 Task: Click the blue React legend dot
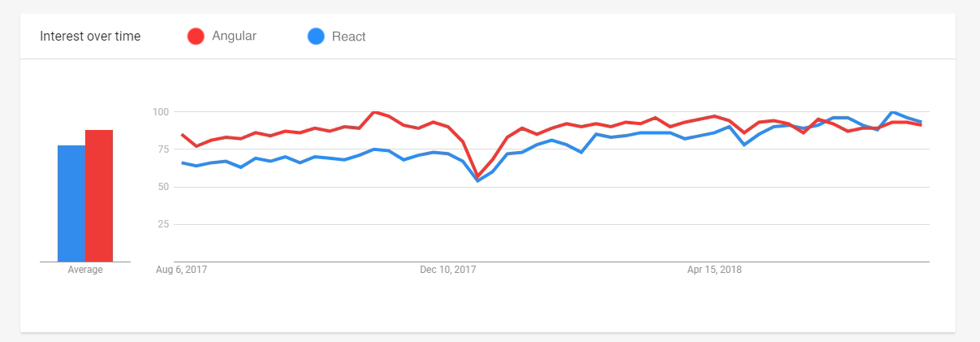(316, 37)
